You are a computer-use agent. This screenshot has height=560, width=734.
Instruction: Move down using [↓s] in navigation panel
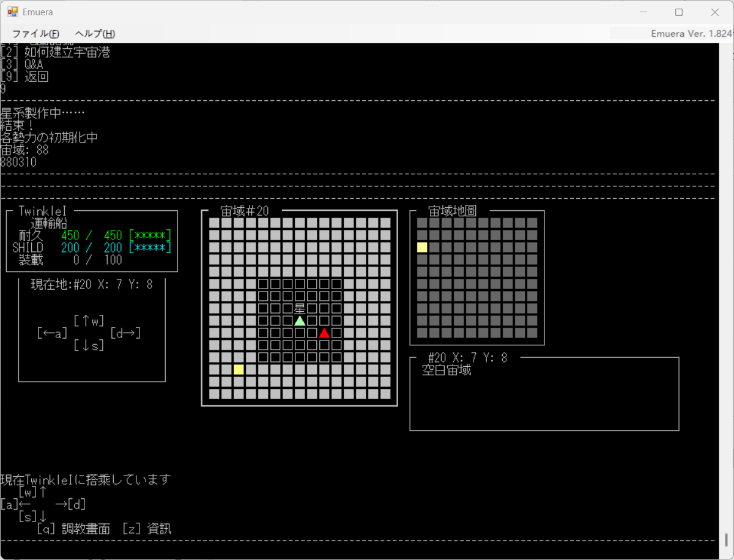89,345
